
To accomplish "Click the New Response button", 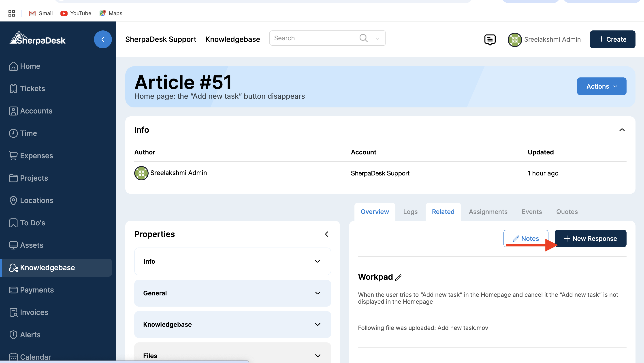I will click(590, 239).
